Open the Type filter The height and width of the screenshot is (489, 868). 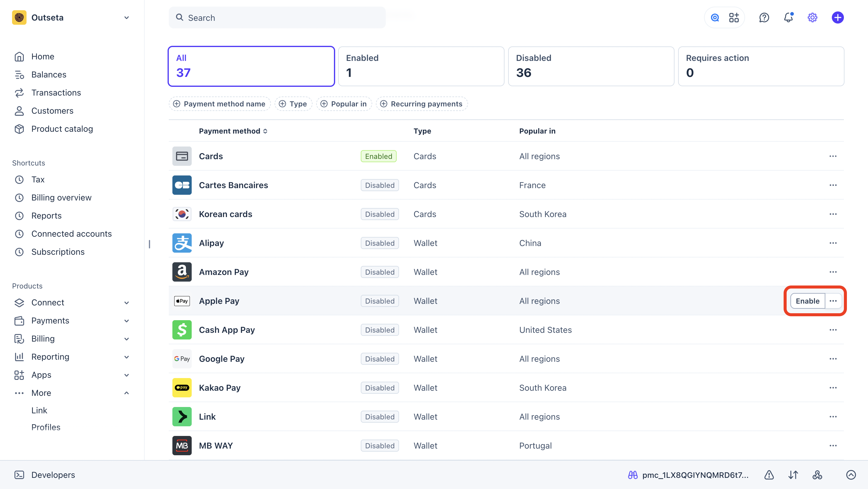pos(293,104)
